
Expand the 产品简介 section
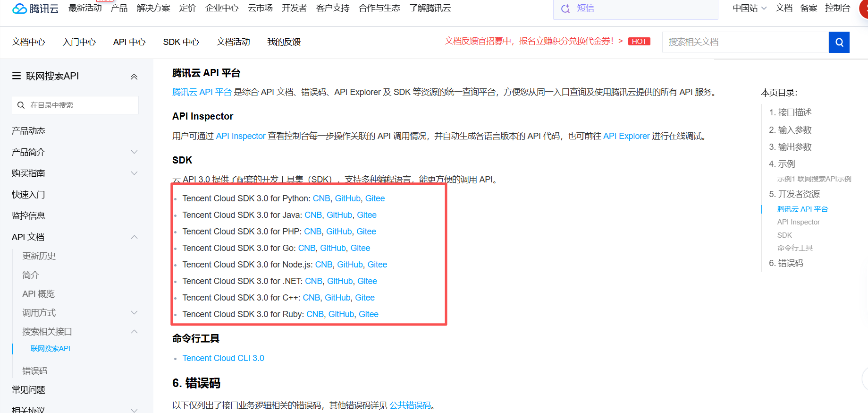click(134, 152)
